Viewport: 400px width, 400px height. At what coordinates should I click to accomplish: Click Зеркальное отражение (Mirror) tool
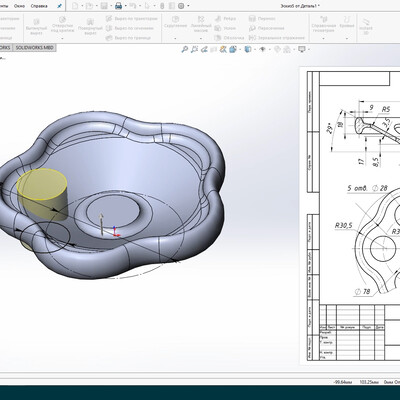(x=277, y=38)
